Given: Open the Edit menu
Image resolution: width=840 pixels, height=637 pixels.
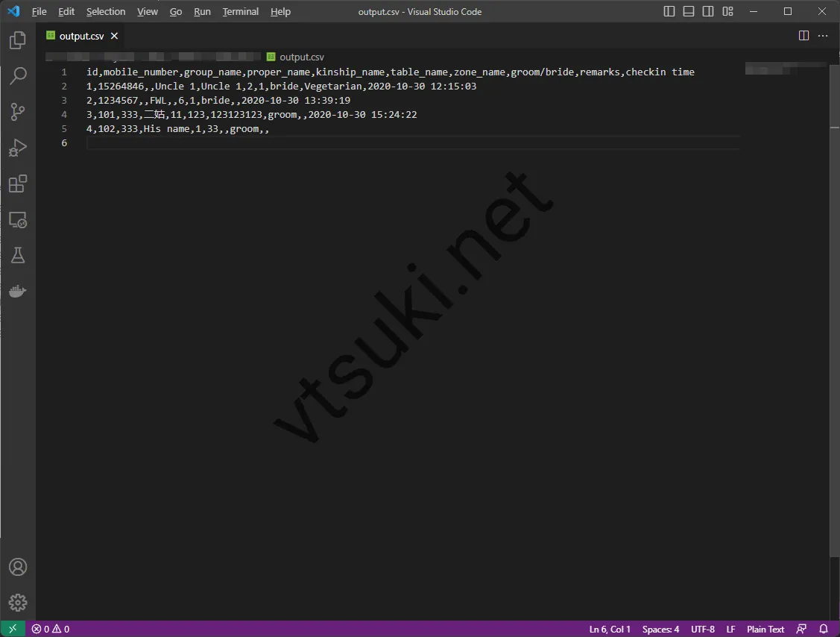Looking at the screenshot, I should pos(66,11).
